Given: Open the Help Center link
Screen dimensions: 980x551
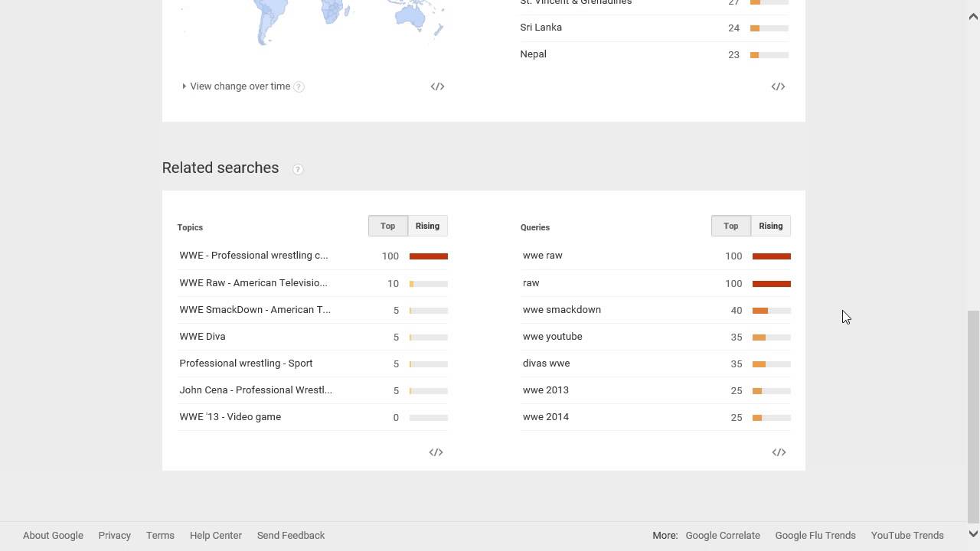Looking at the screenshot, I should click(x=215, y=536).
